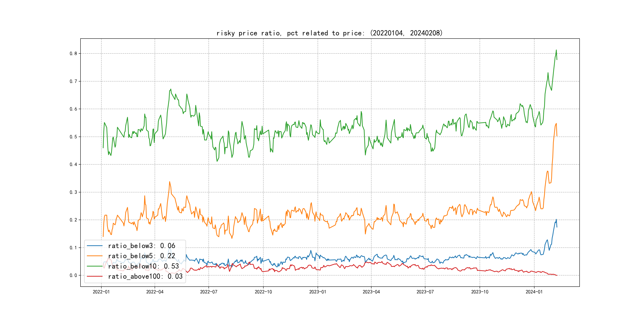Select the 'ratio_below3: 0.06' legend label
644x322 pixels.
142,246
